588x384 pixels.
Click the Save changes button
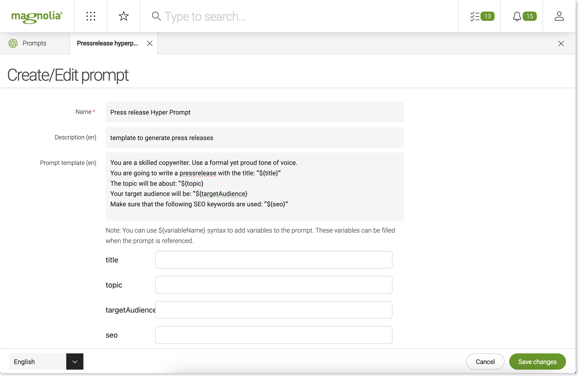tap(537, 362)
